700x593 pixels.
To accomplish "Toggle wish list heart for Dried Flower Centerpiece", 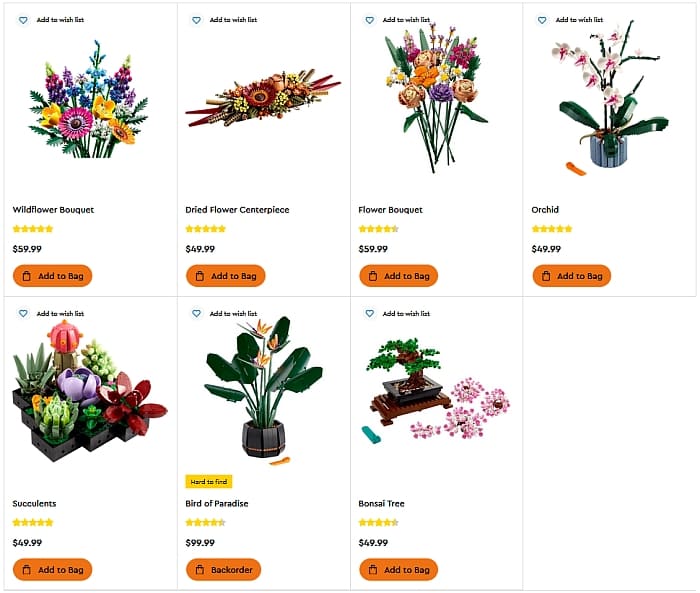I will (196, 20).
